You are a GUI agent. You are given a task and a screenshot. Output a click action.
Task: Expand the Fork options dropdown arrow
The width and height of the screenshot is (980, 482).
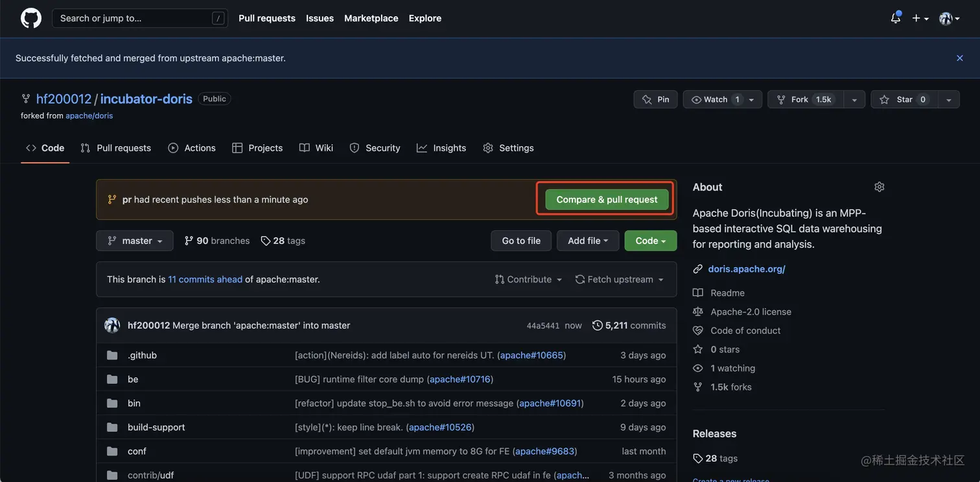coord(854,99)
